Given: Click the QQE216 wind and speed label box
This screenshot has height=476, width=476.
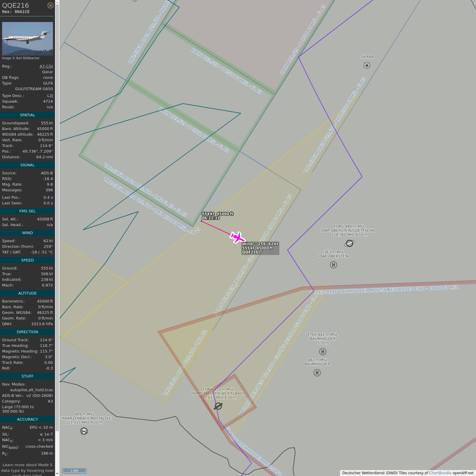Looking at the screenshot, I should 260,248.
